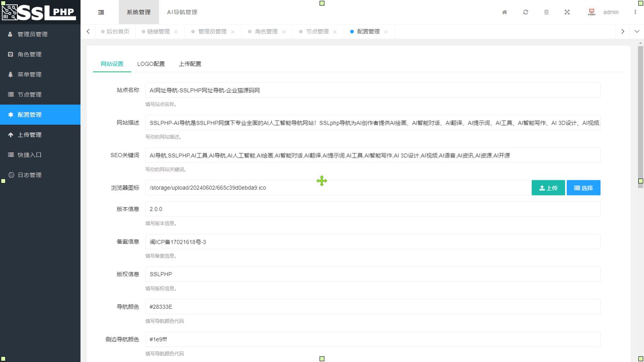644x362 pixels.
Task: Switch to the 上传配置 tab
Action: coord(190,64)
